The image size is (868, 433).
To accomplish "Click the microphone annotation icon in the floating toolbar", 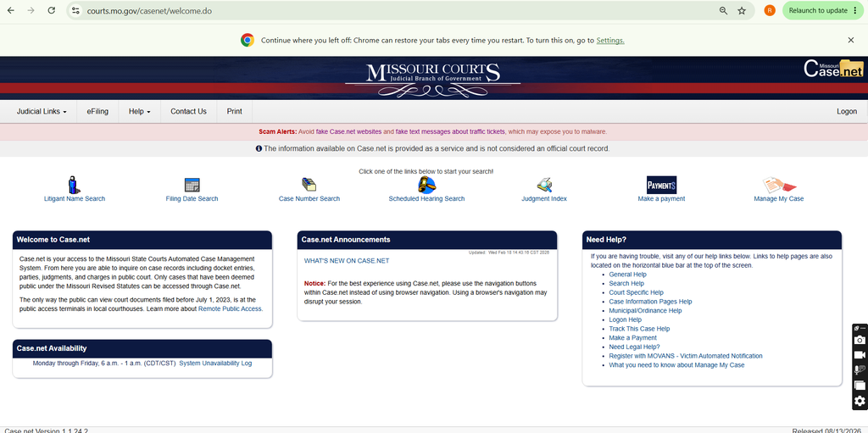I will (x=860, y=370).
